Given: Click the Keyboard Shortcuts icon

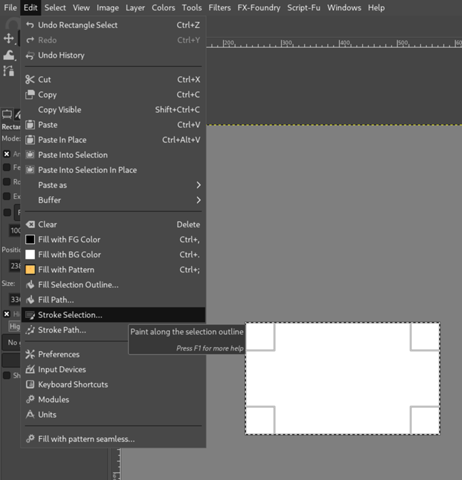Looking at the screenshot, I should coord(30,385).
